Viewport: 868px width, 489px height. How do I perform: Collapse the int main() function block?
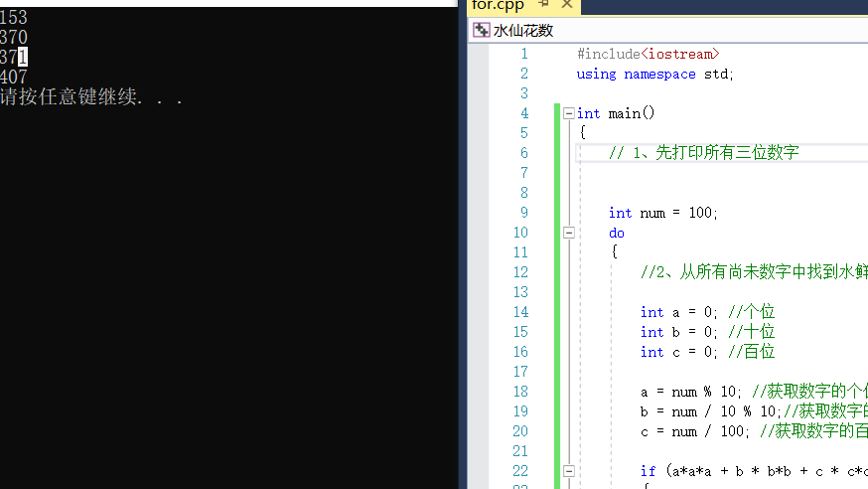coord(568,113)
